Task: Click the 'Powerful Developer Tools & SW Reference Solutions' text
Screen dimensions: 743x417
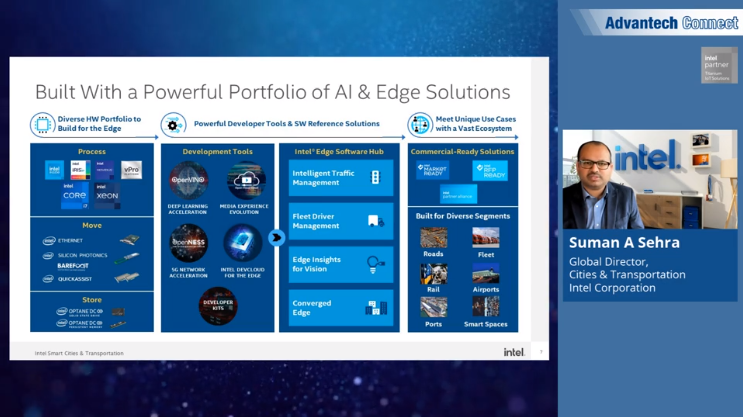Action: pos(287,124)
